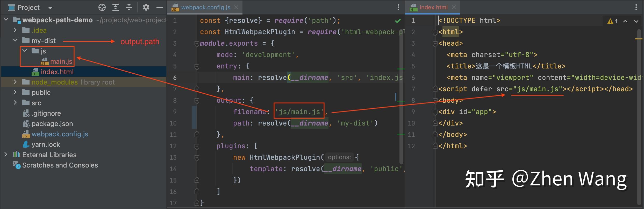Select yarn.lock file
Viewport: 644px width, 209px height.
[x=46, y=144]
